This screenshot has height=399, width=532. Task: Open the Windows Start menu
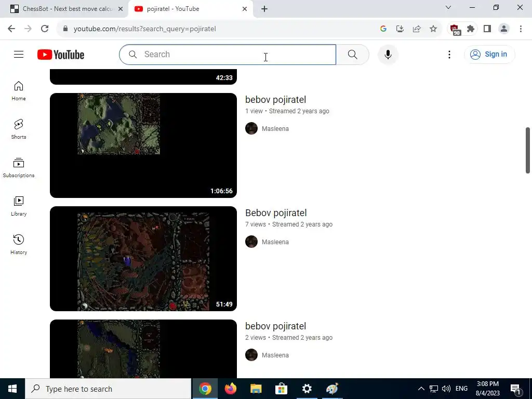click(12, 389)
